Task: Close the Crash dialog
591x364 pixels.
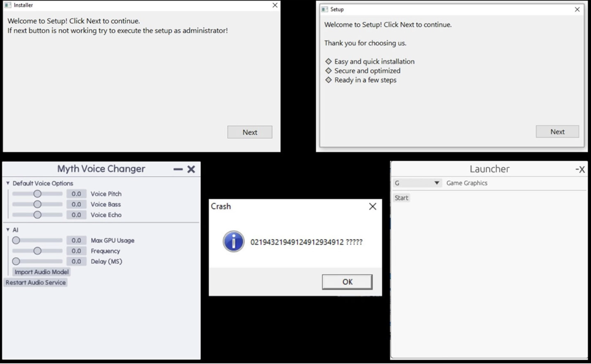Action: (373, 206)
